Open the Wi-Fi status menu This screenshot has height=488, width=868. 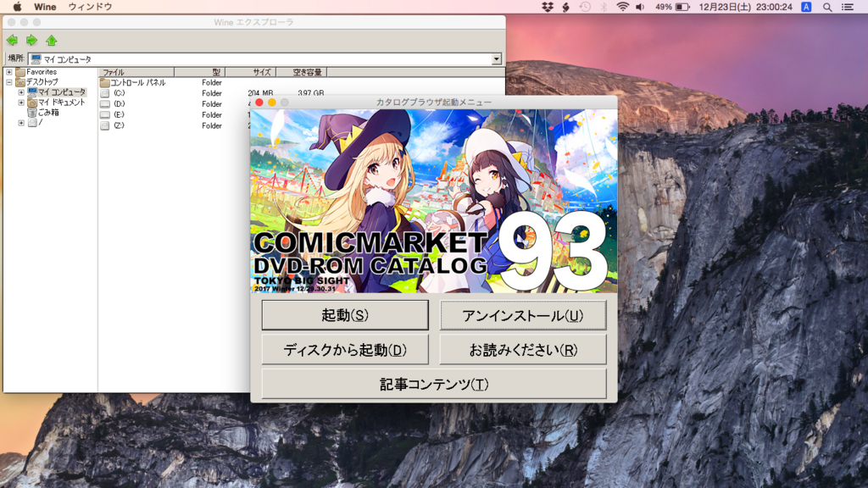click(x=622, y=7)
